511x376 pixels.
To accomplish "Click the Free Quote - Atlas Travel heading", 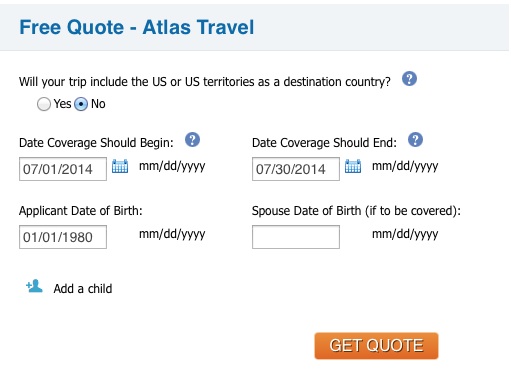I will [137, 27].
